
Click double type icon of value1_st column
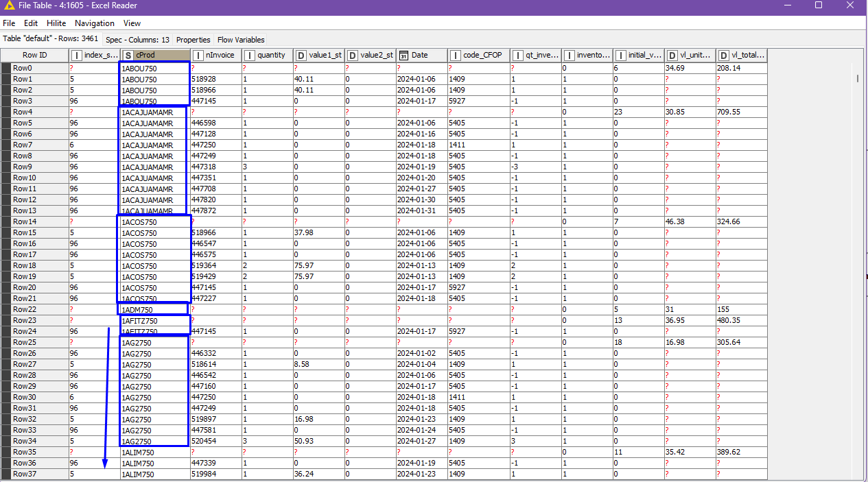(301, 55)
